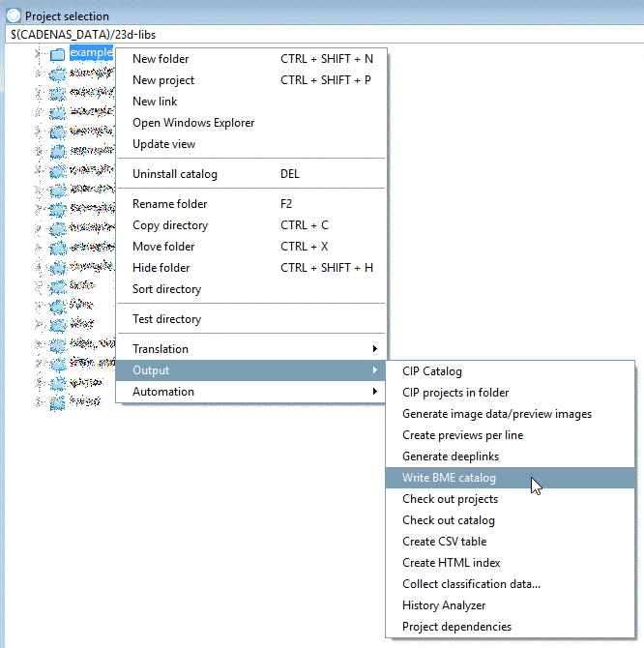Select Update view
The height and width of the screenshot is (648, 644).
tap(251, 144)
